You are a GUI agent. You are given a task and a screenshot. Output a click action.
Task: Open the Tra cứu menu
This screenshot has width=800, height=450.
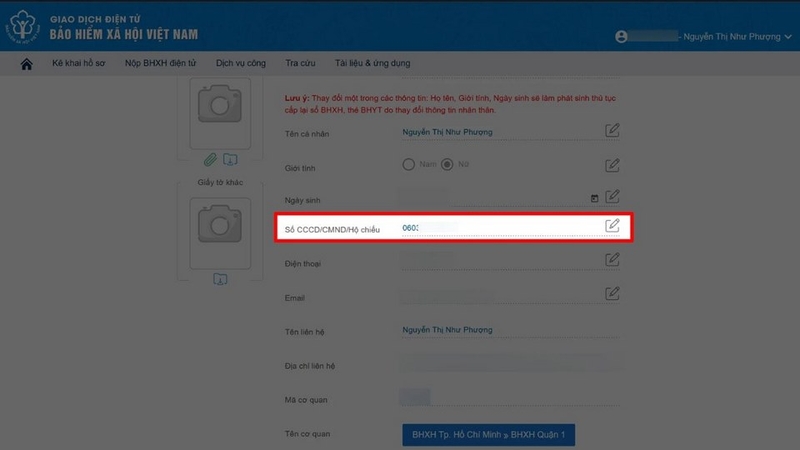point(300,63)
